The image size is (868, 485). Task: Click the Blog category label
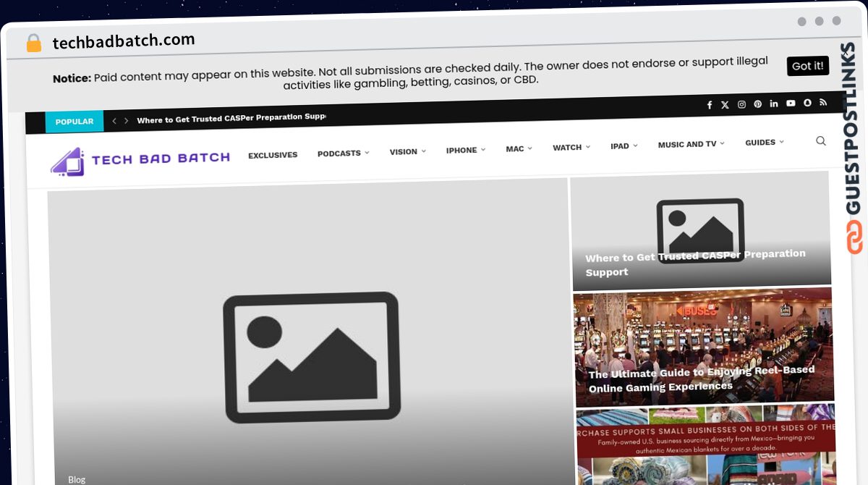[77, 479]
